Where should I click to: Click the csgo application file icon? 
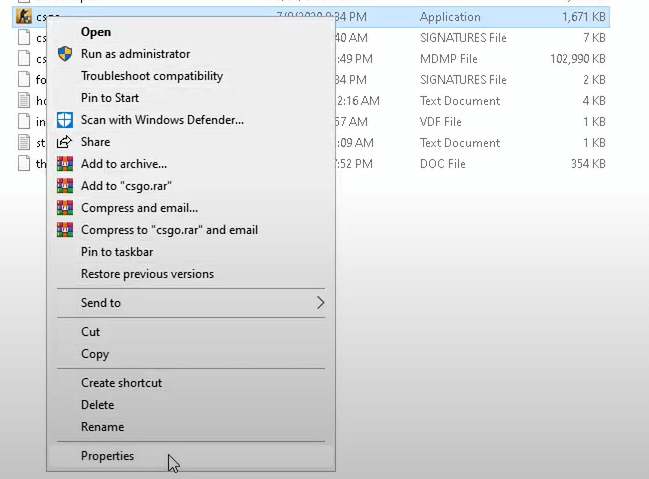(x=24, y=17)
